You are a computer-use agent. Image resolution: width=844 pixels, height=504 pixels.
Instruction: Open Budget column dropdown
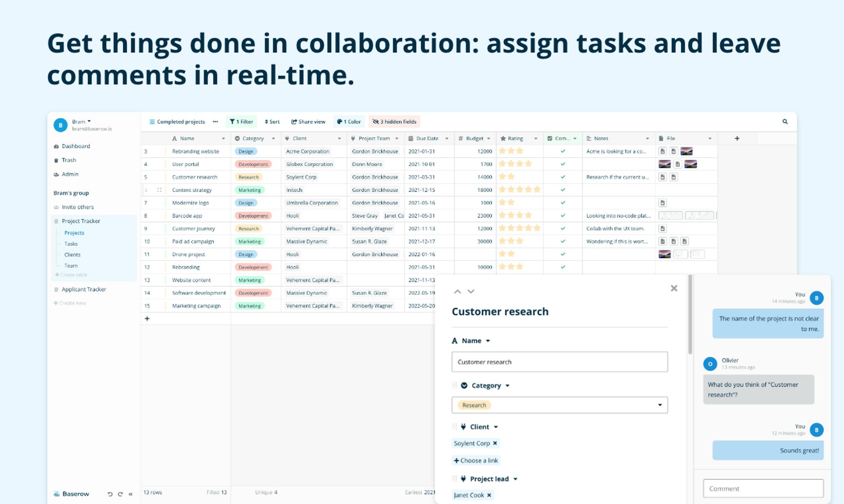point(489,138)
